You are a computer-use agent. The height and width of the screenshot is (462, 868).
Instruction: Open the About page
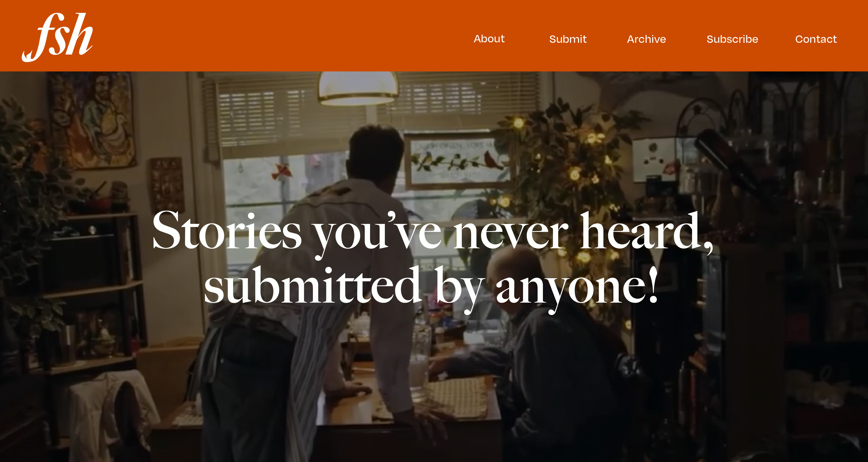(x=489, y=39)
